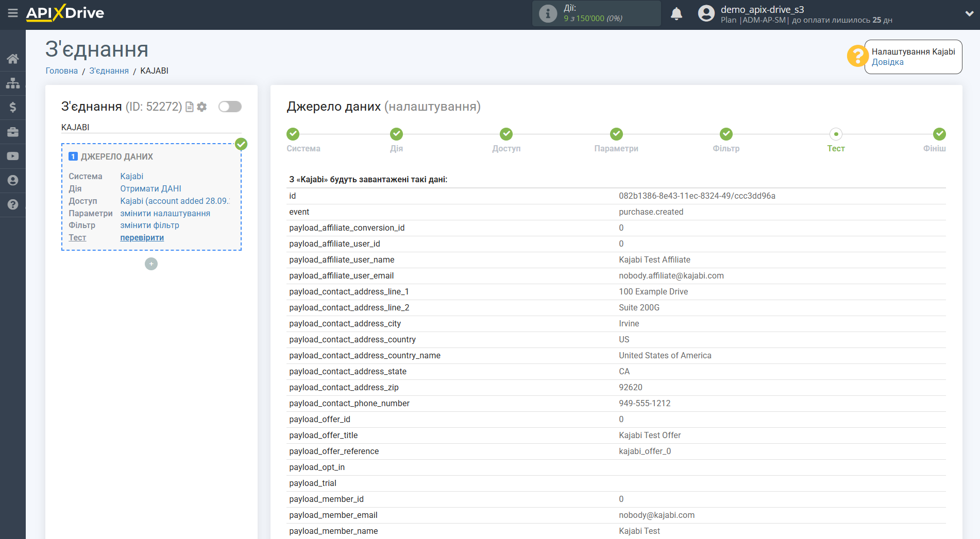Toggle the connection enable switch
This screenshot has width=980, height=539.
(x=230, y=107)
